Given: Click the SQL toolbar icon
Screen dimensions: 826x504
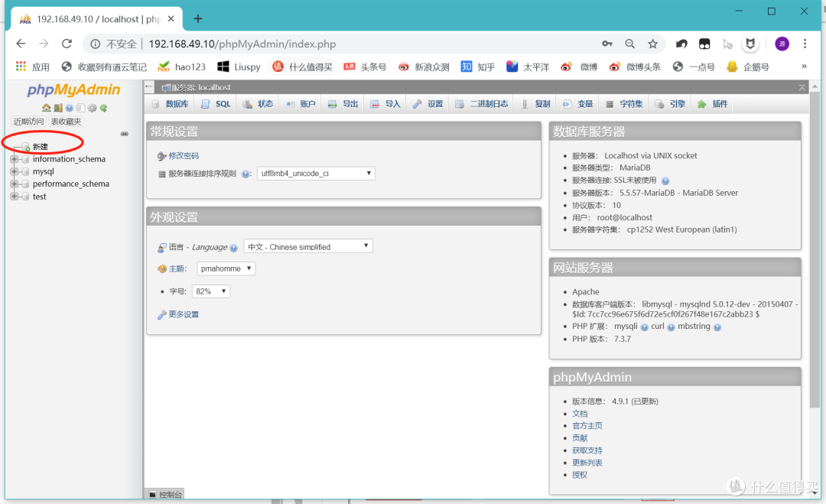Looking at the screenshot, I should pos(216,103).
